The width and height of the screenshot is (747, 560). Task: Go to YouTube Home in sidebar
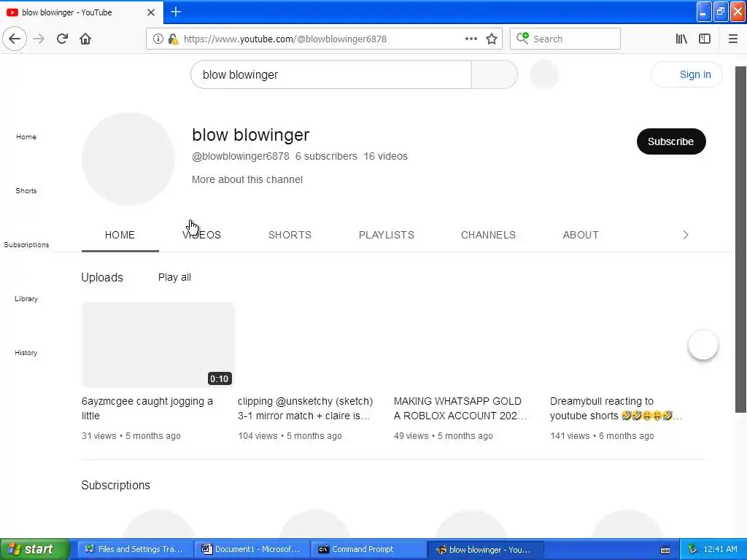tap(26, 136)
